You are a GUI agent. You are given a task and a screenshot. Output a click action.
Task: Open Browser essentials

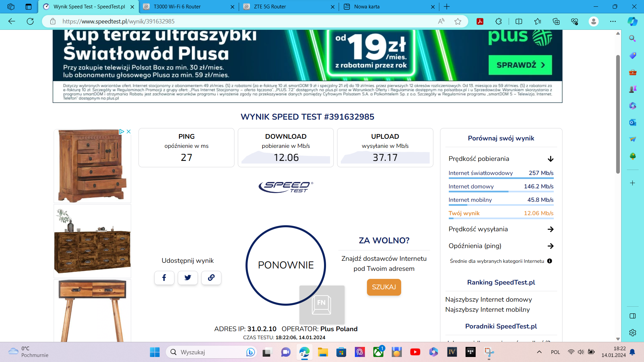point(575,21)
